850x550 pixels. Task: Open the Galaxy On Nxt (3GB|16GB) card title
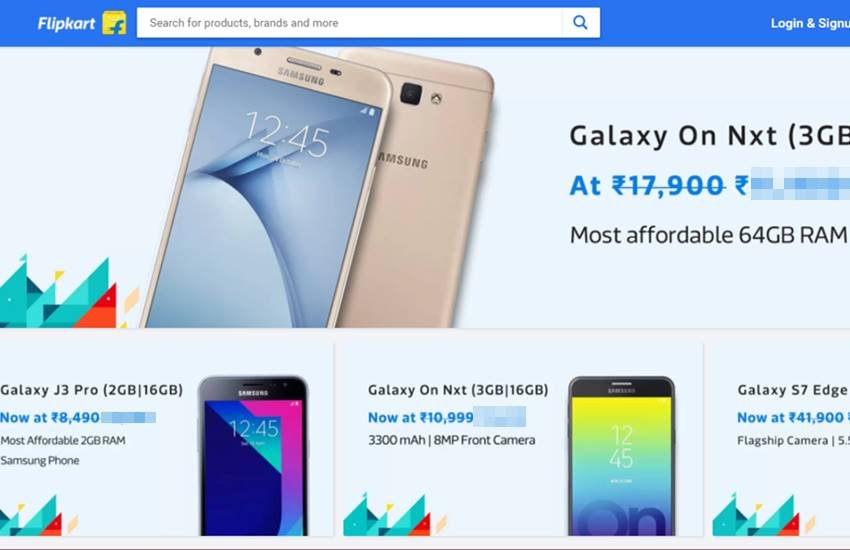[x=458, y=390]
